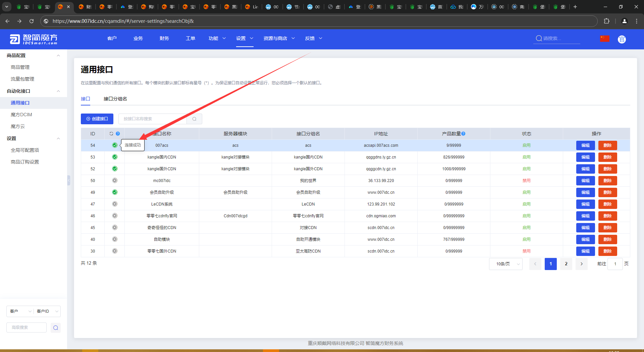Click the green status icon for kangle国外CDN
The width and height of the screenshot is (644, 352).
115,169
